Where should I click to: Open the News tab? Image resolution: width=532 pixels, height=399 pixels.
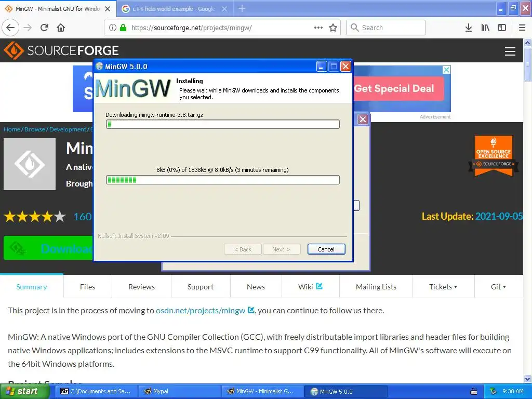256,287
